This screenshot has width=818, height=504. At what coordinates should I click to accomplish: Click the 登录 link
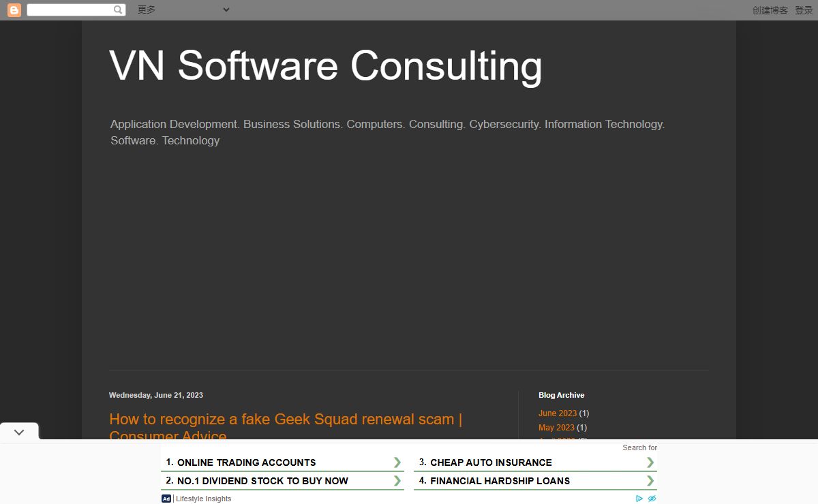[804, 10]
